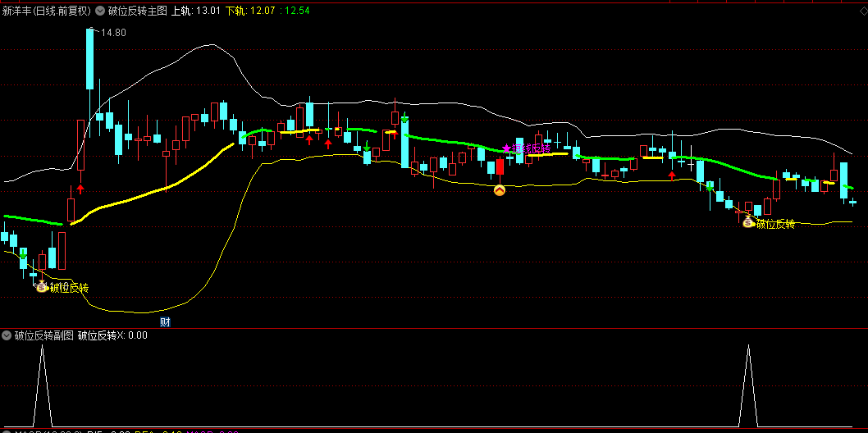Expand the 破位反转主图 indicator dropdown arrow
868x433 pixels.
coord(100,10)
